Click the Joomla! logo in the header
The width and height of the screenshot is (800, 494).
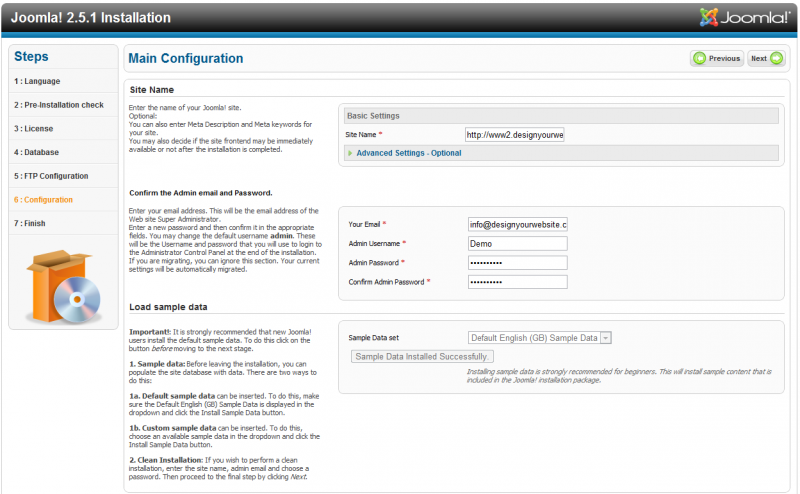click(744, 17)
